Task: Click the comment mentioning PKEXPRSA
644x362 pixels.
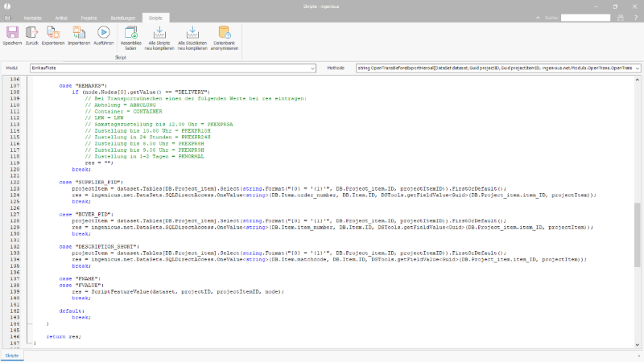Action: (159, 125)
